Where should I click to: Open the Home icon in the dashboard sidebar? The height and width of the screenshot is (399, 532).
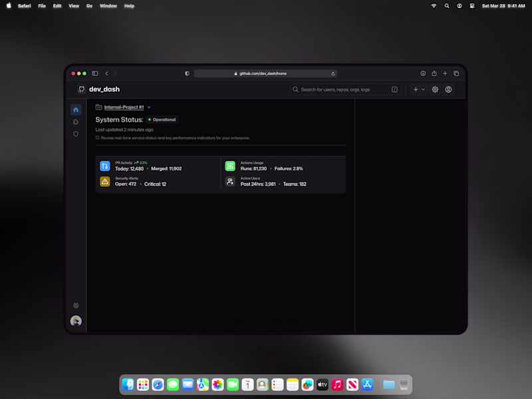76,110
